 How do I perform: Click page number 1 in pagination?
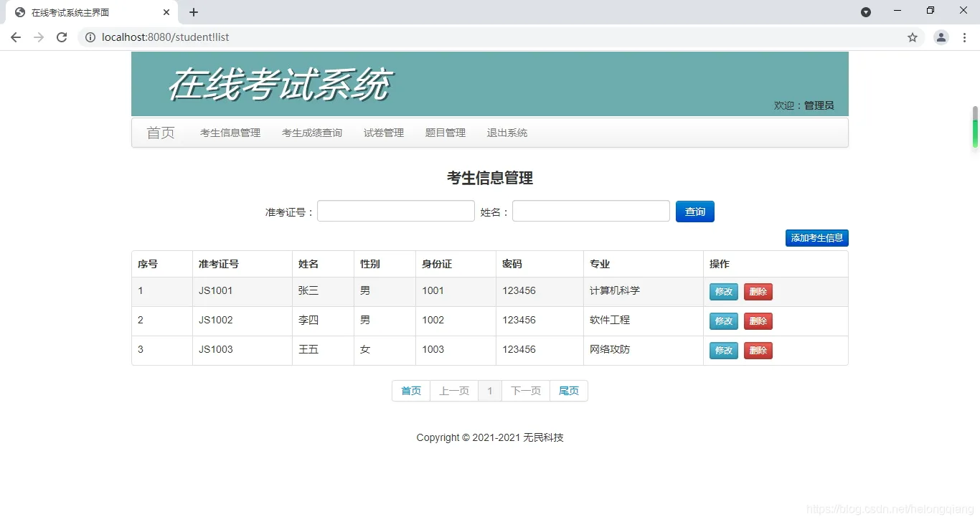click(x=490, y=391)
